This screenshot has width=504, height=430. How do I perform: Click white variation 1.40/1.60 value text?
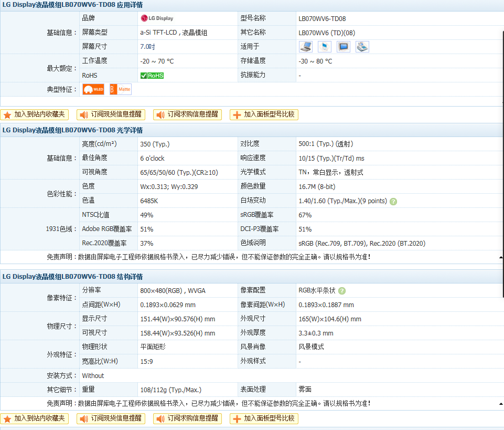click(x=342, y=201)
